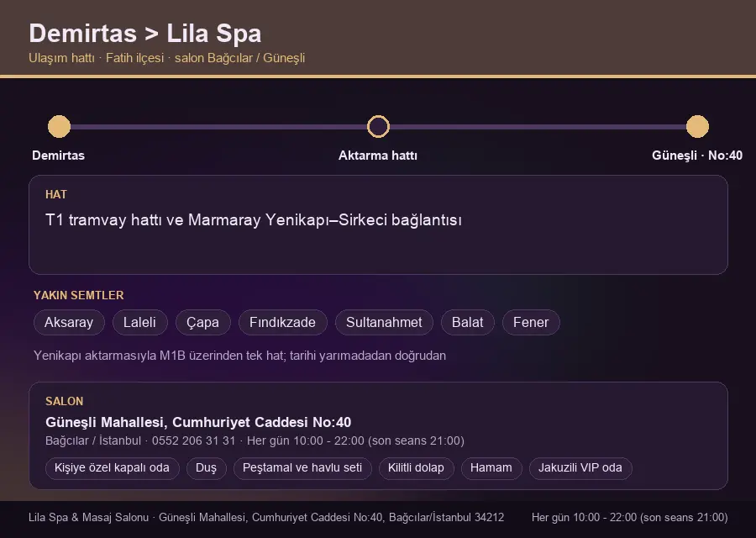
Task: Click the Hamam amenity tag
Action: 491,468
